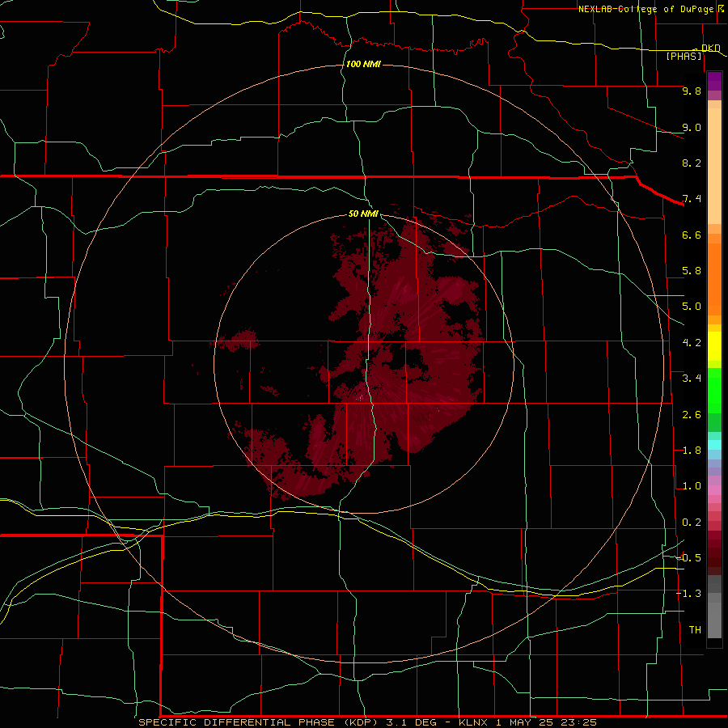Click the 1.0 value on color scale
This screenshot has height=728, width=728.
(x=692, y=486)
